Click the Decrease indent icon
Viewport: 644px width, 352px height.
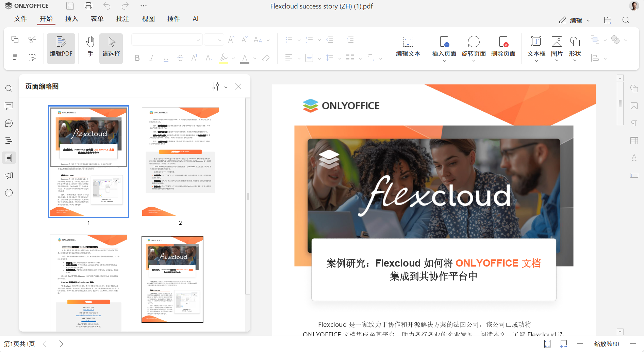tap(330, 40)
